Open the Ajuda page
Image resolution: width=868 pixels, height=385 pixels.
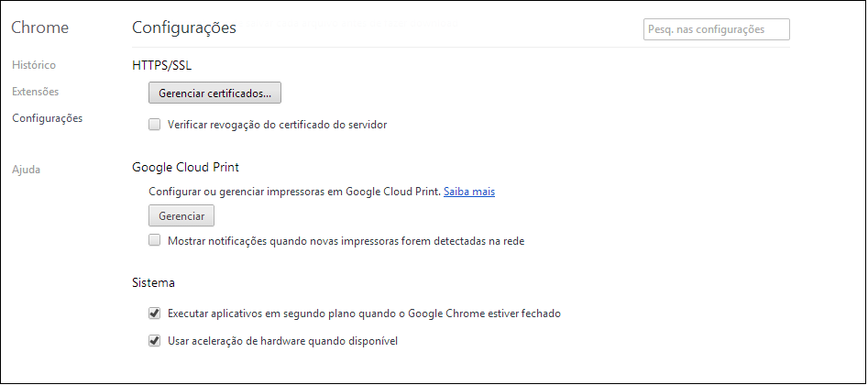(26, 170)
